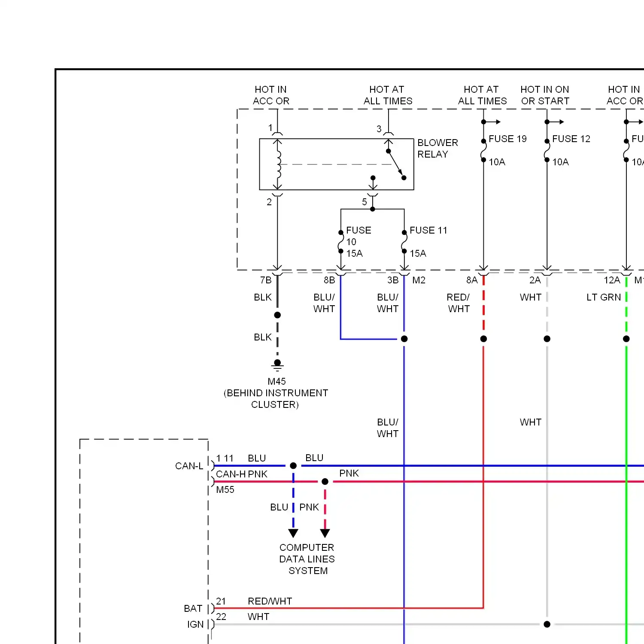Screen dimensions: 644x644
Task: Click the COMPUTER DATA LINES SYSTEM text
Action: (x=307, y=559)
